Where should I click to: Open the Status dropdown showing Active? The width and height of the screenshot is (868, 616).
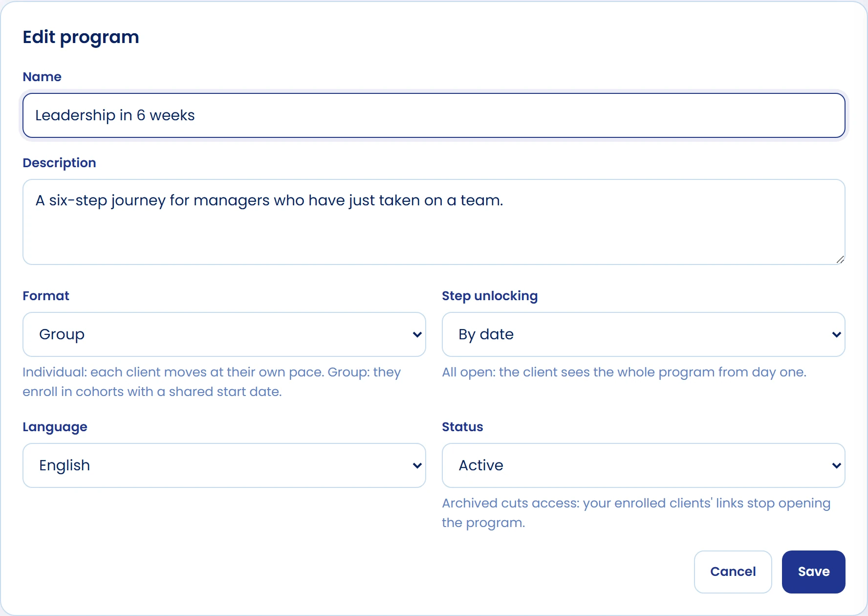tap(644, 465)
